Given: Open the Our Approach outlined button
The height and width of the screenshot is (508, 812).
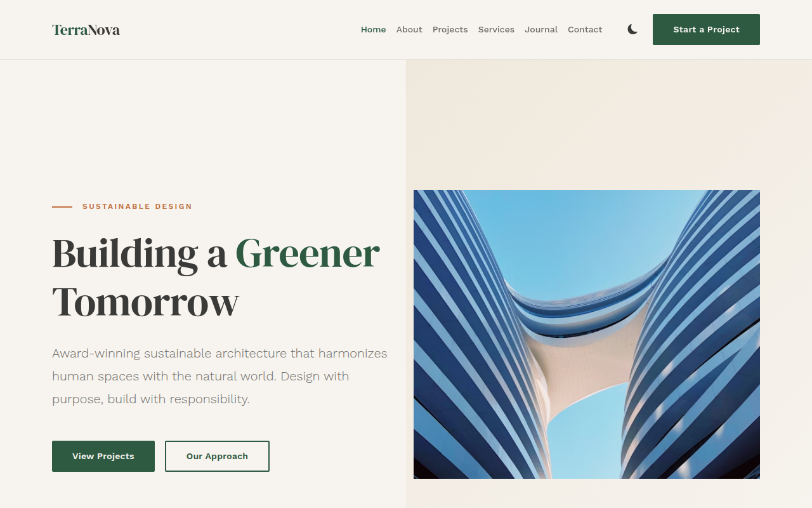Looking at the screenshot, I should point(217,456).
